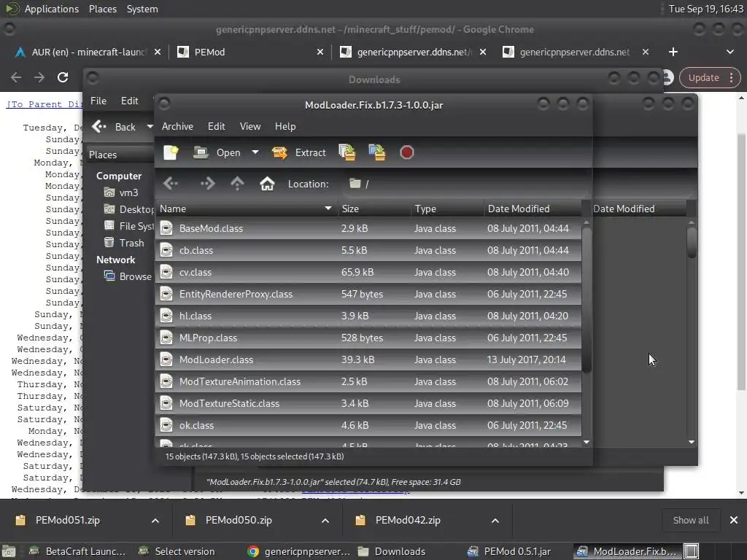Image resolution: width=747 pixels, height=560 pixels.
Task: Expand the Open recent dropdown arrow
Action: [255, 152]
